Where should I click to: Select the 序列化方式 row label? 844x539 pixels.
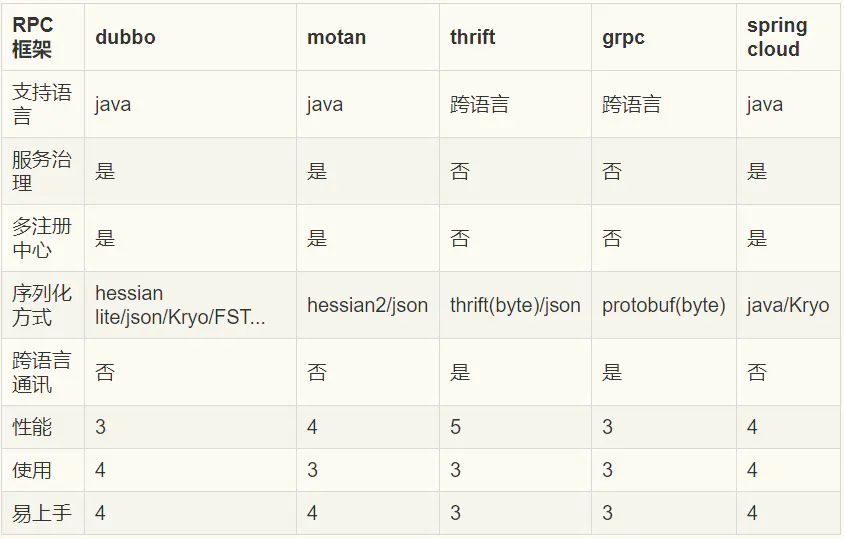(x=42, y=305)
